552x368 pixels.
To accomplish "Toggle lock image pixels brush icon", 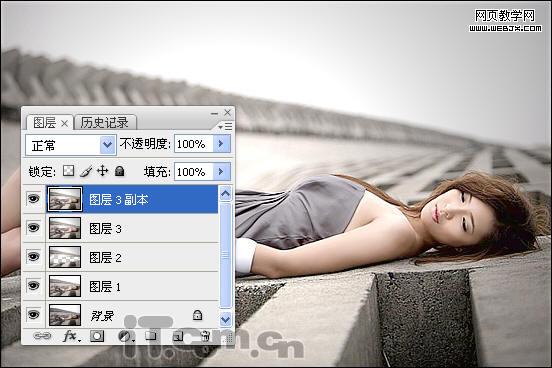I will 86,171.
